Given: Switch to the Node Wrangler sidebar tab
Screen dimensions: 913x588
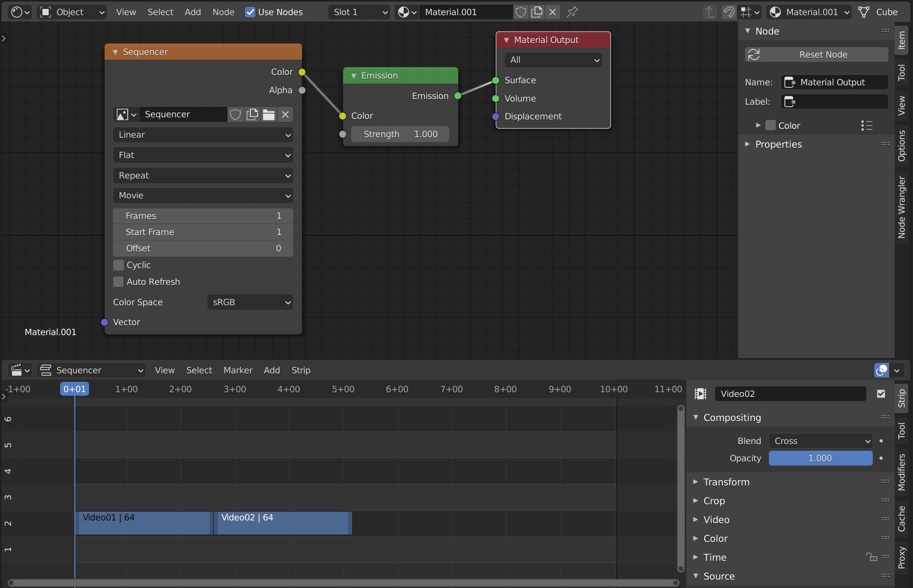Looking at the screenshot, I should [x=901, y=207].
